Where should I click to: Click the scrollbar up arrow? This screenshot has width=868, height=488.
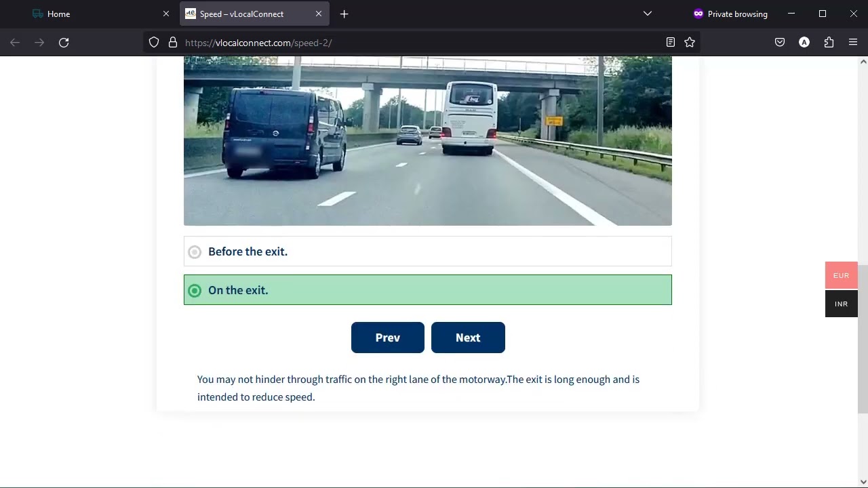[x=863, y=62]
